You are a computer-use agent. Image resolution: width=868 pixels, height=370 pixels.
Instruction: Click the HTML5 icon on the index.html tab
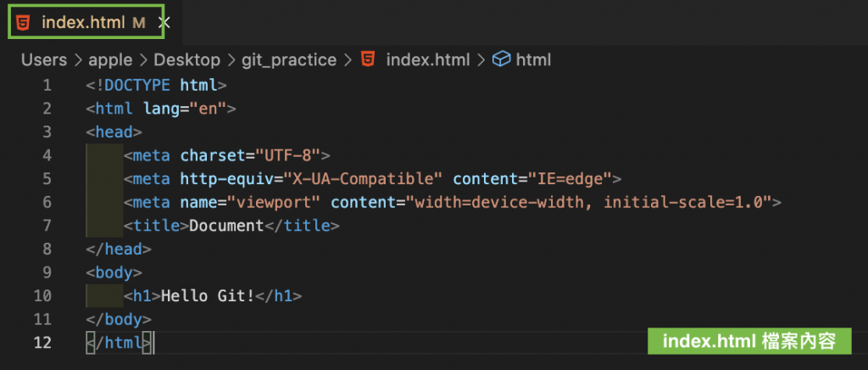23,23
